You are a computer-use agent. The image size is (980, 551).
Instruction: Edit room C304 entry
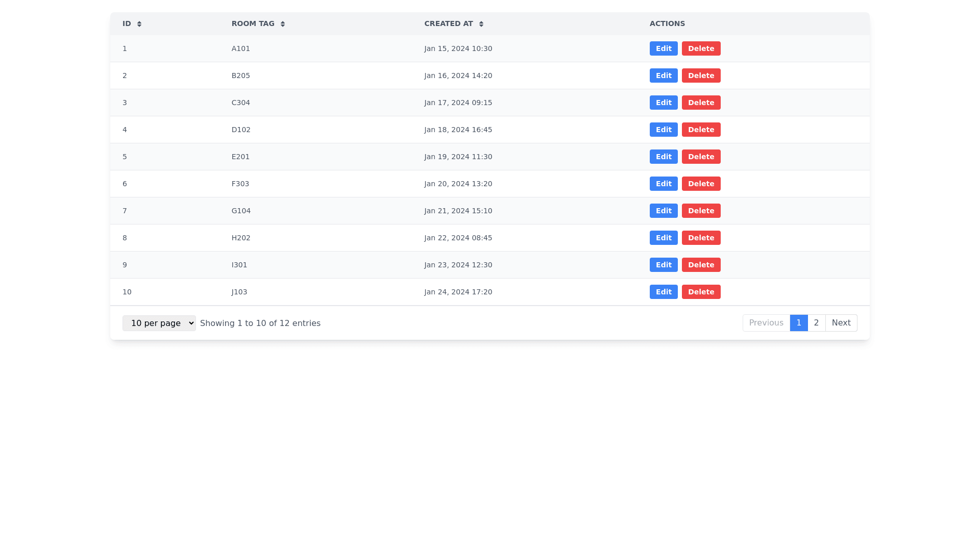(663, 103)
